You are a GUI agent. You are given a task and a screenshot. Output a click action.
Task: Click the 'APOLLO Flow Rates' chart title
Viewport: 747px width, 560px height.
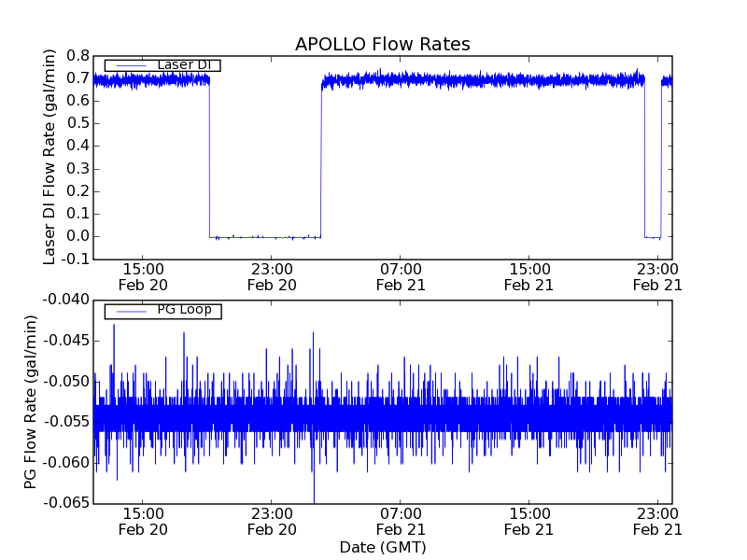coord(383,44)
